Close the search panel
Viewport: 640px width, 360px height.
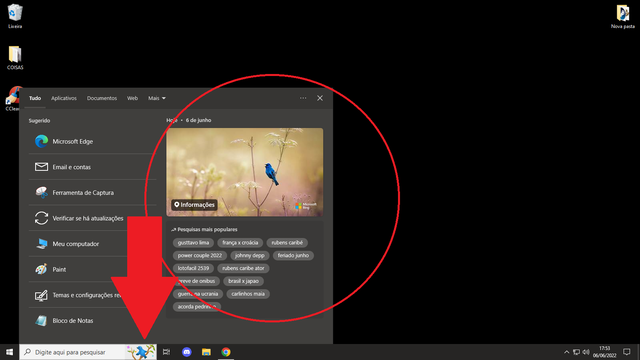click(320, 98)
